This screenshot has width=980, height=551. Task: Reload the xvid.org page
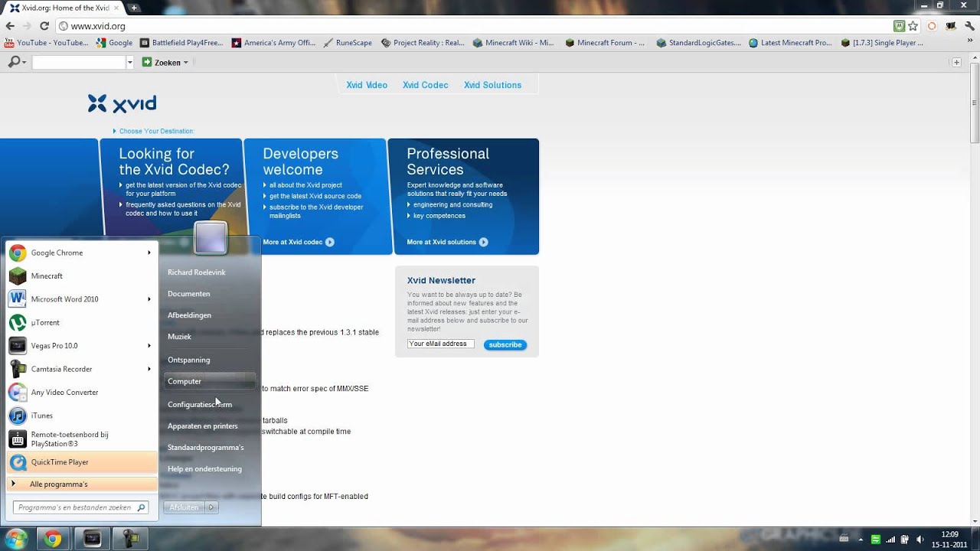coord(44,26)
